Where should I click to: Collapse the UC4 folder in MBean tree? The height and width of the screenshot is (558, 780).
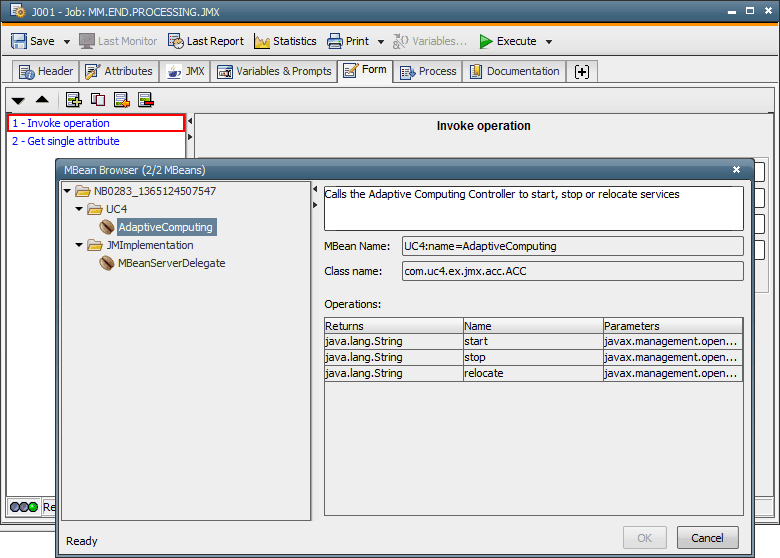[x=79, y=209]
